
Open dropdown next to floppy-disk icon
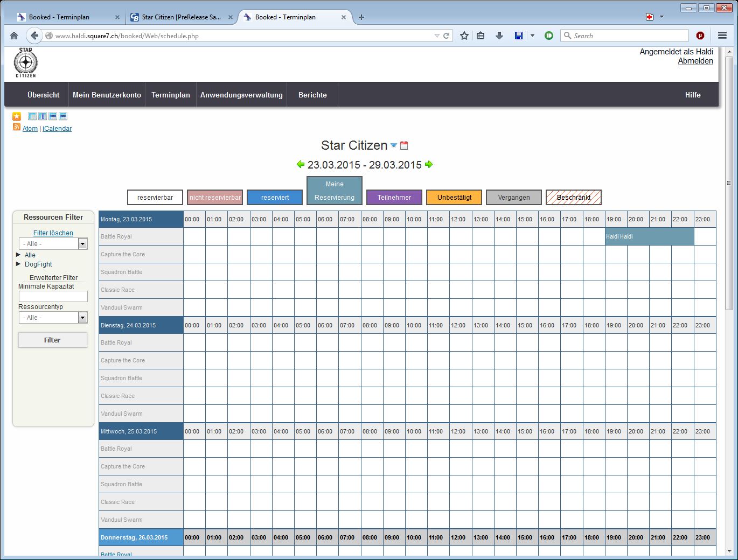point(532,36)
